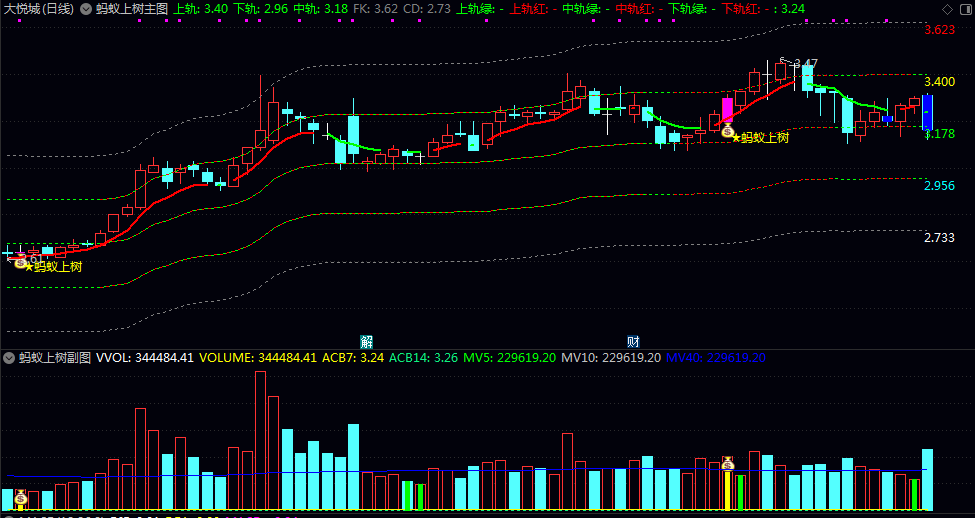Click the 蚂蚁上树主图 indicator name
This screenshot has width=975, height=518.
(x=131, y=9)
